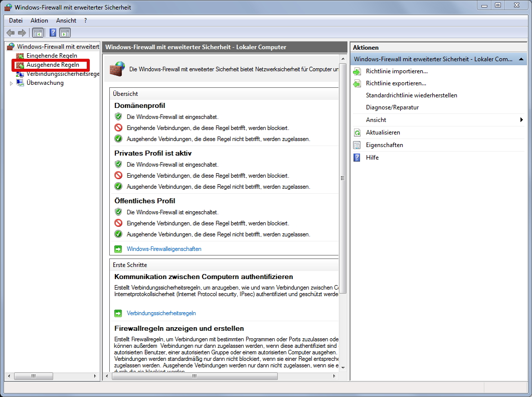Click the Erste Schritte section label
Screen dimensions: 532x397
coord(130,265)
